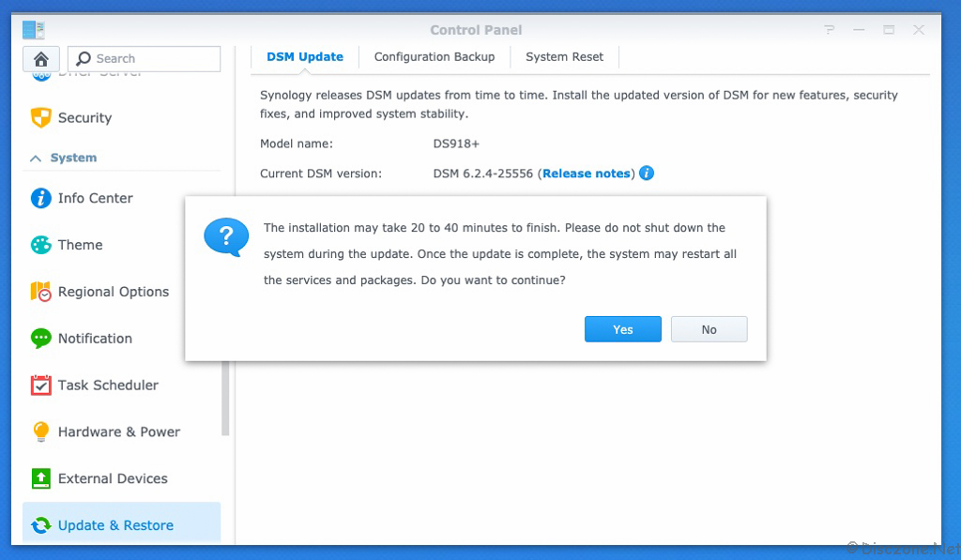Select the Regional Options label
The height and width of the screenshot is (560, 961).
[x=114, y=292]
